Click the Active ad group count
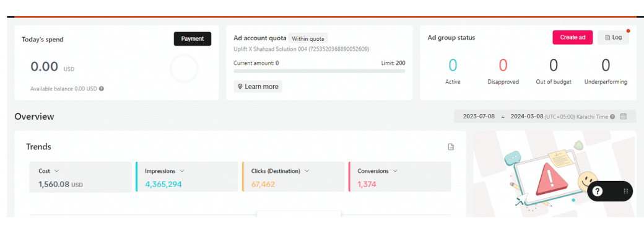 [x=453, y=65]
